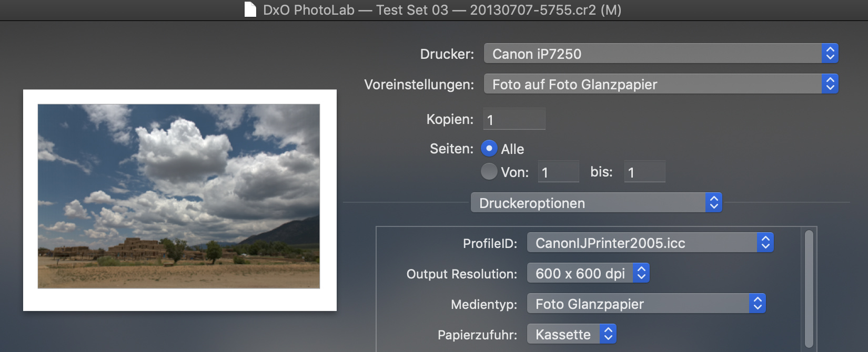The height and width of the screenshot is (352, 868).
Task: Open the Drucker printer dropdown
Action: pyautogui.click(x=652, y=54)
